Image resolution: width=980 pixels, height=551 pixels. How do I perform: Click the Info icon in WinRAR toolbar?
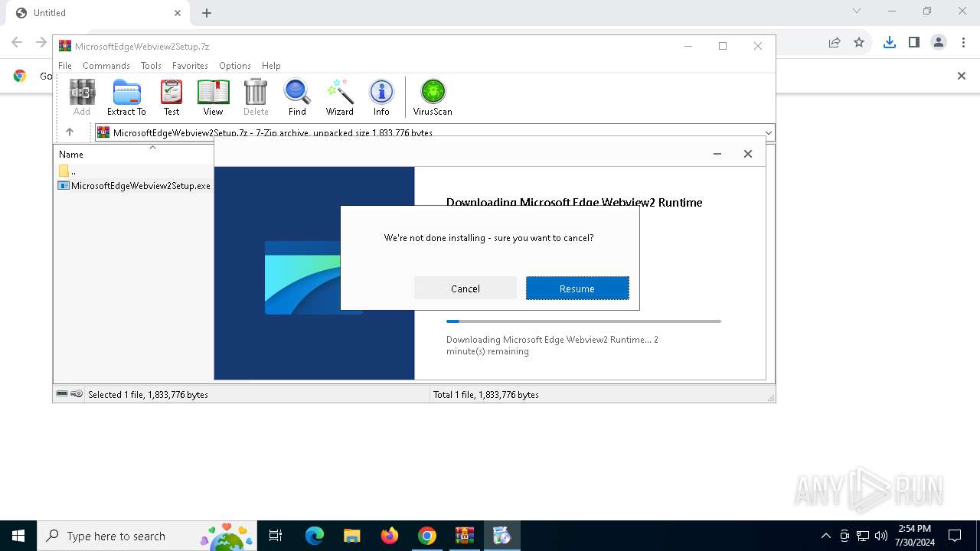(381, 97)
